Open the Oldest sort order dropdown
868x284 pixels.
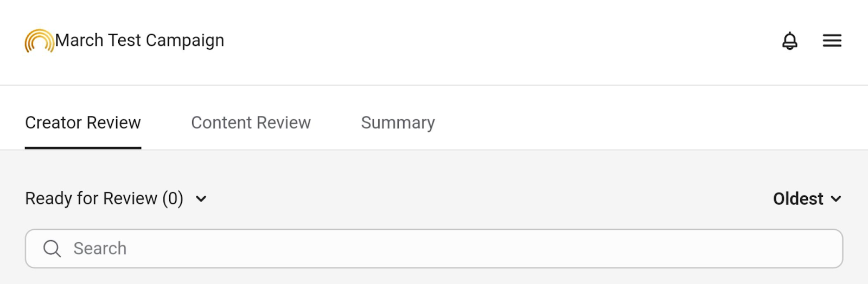click(807, 199)
